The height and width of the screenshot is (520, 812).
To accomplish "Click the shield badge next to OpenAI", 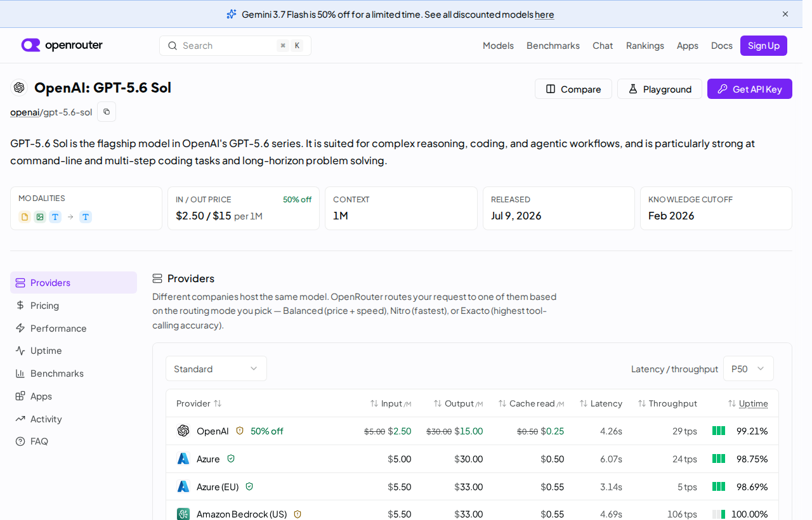I will (x=240, y=431).
